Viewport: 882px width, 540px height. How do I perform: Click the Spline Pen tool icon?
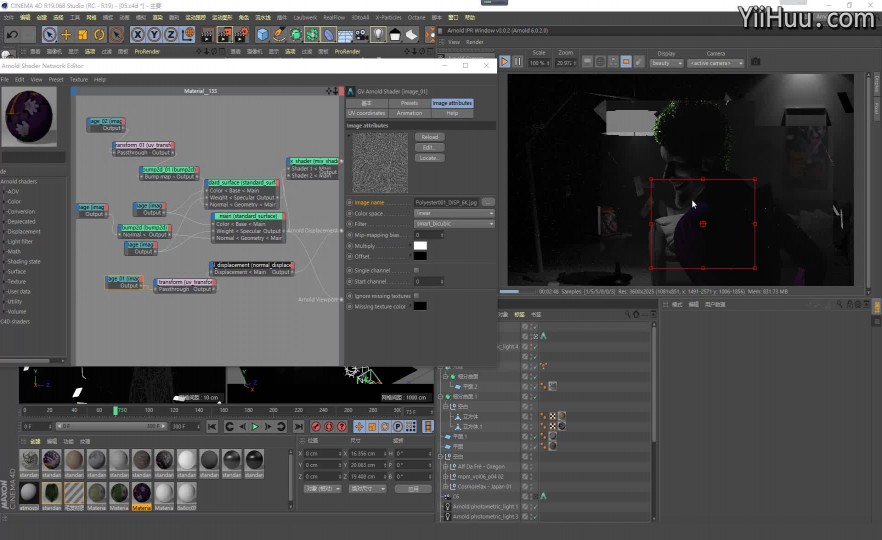tap(279, 35)
